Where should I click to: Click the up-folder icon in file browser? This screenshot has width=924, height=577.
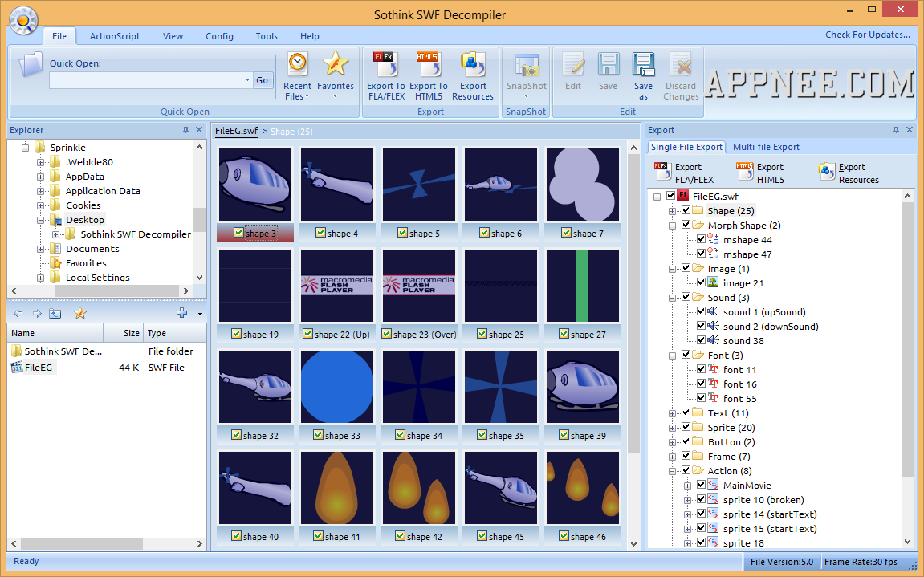(x=55, y=314)
